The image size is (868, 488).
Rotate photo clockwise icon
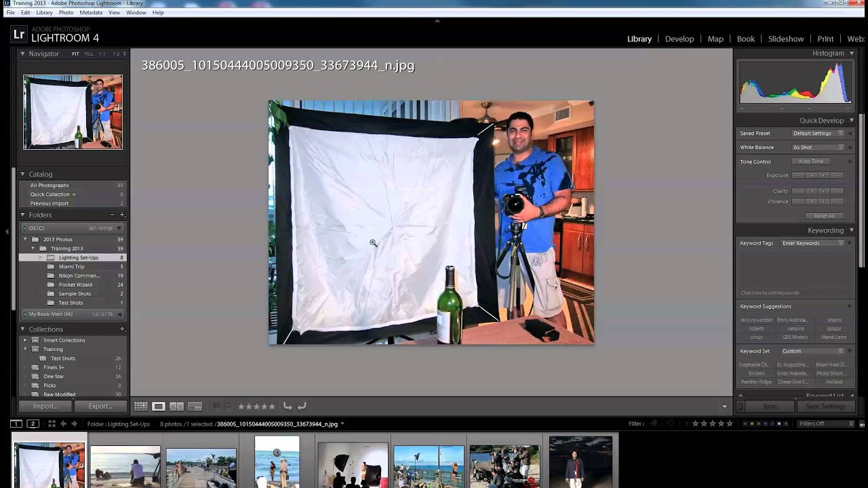pyautogui.click(x=302, y=406)
